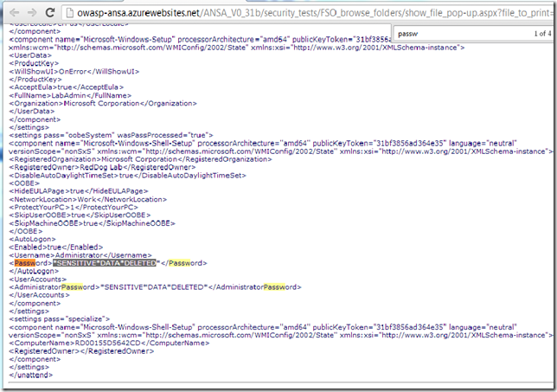Viewport: 557px width, 392px height.
Task: Click the RegisteredOwner RedDog Lab line
Action: coord(102,167)
